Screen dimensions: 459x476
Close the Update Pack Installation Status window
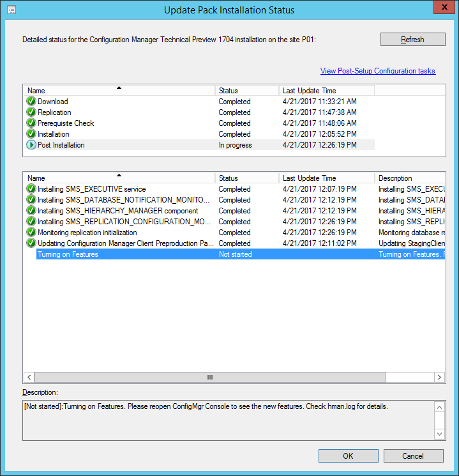tap(444, 7)
